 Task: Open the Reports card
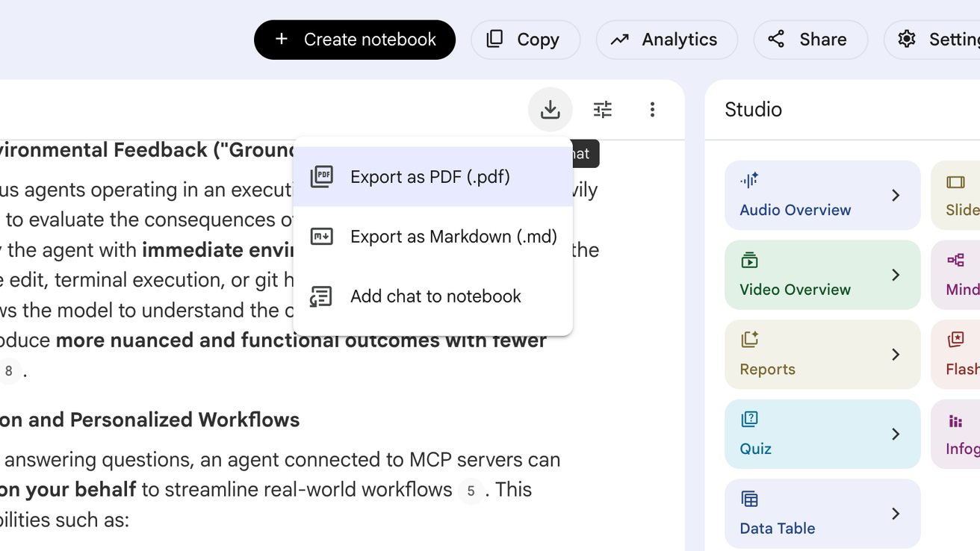822,354
